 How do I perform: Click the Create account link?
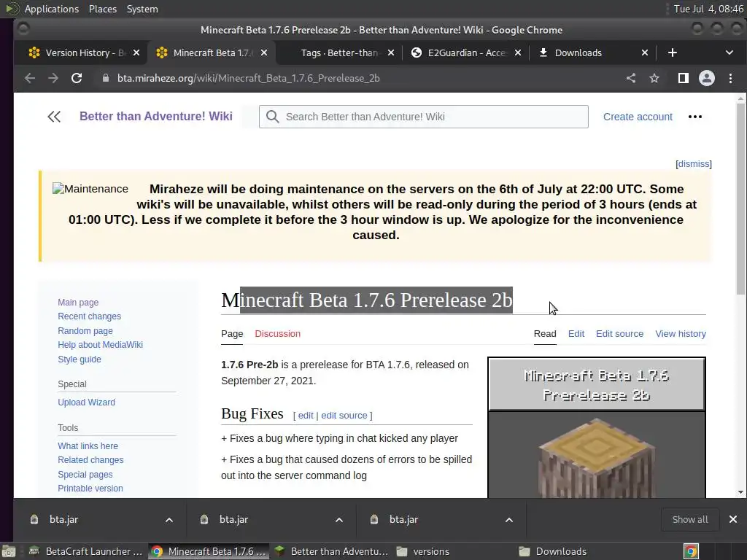[638, 117]
